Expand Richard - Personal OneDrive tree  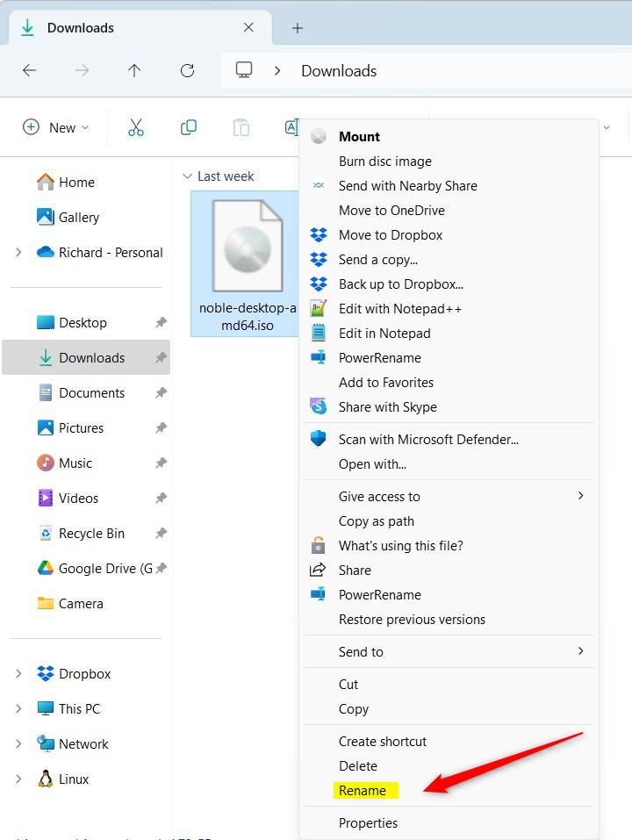tap(18, 252)
